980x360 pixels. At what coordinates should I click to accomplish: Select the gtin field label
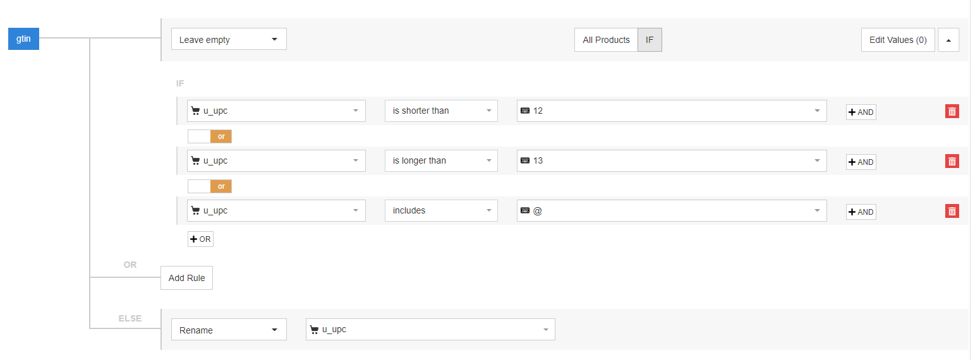click(23, 39)
